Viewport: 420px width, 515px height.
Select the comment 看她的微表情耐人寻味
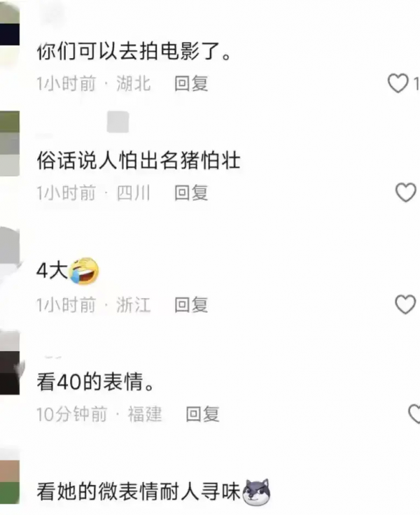coord(139,491)
